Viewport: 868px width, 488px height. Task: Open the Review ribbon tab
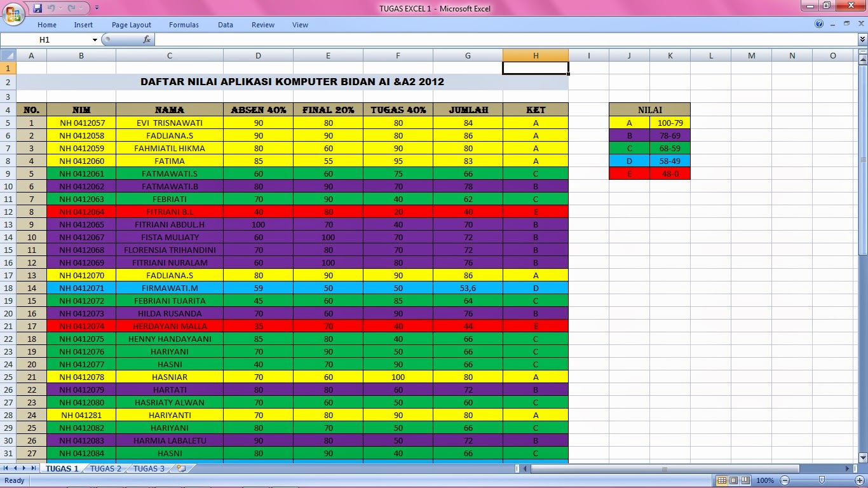262,25
